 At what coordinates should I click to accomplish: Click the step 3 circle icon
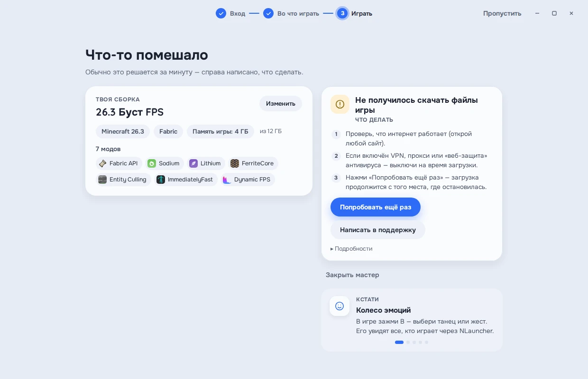pyautogui.click(x=342, y=13)
